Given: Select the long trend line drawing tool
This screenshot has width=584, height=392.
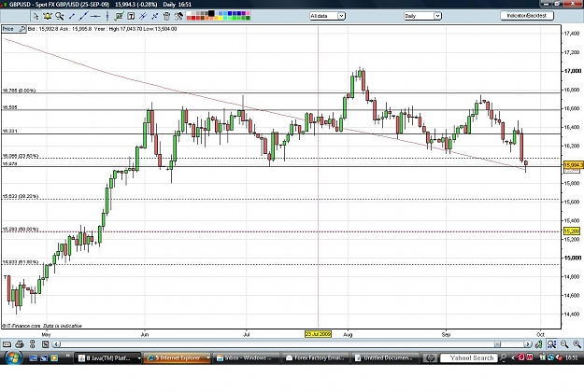Looking at the screenshot, I should point(83,16).
